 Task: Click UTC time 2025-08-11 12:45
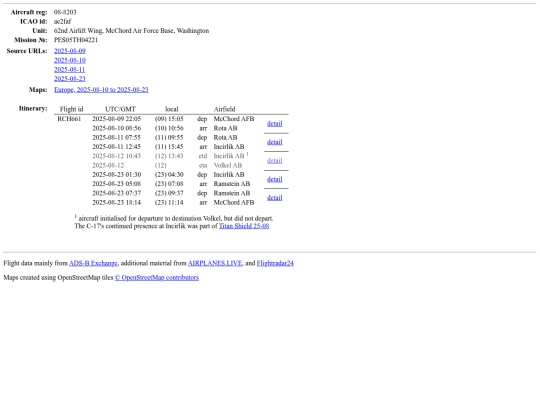point(116,147)
